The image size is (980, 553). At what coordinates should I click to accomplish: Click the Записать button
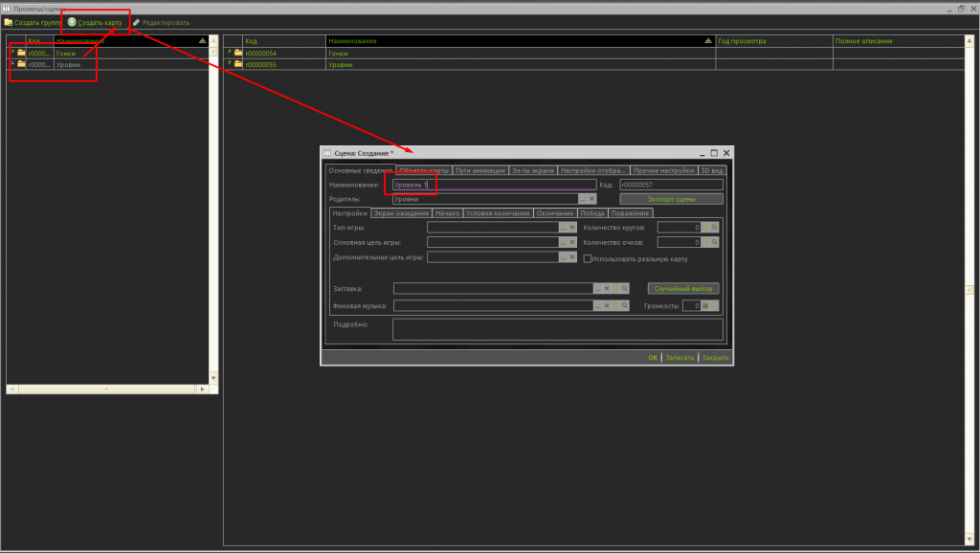coord(679,358)
